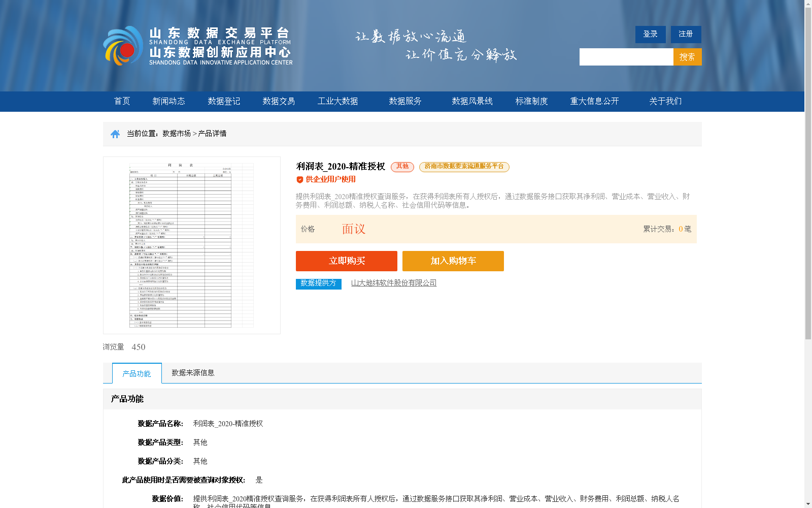Click the 数据市场 breadcrumb link
The width and height of the screenshot is (812, 508).
177,134
